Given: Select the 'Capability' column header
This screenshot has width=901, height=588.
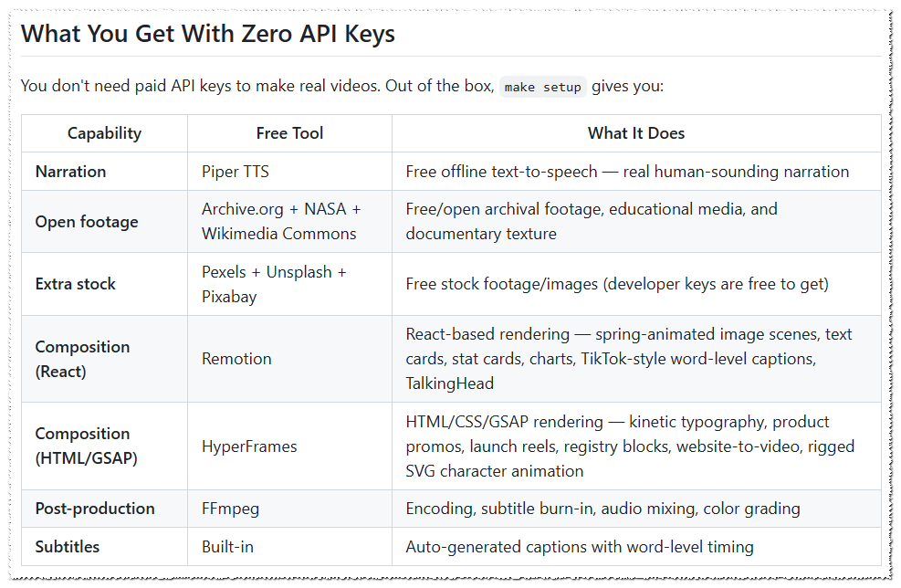Looking at the screenshot, I should [105, 133].
